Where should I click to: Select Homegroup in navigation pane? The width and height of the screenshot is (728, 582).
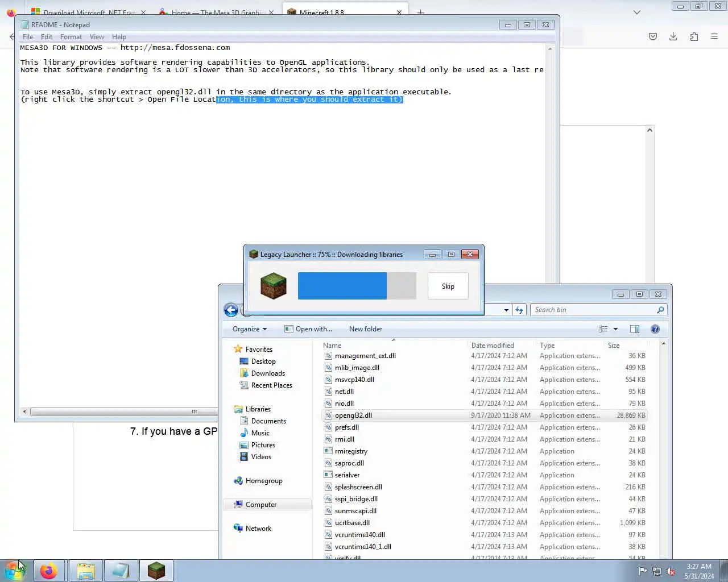264,481
